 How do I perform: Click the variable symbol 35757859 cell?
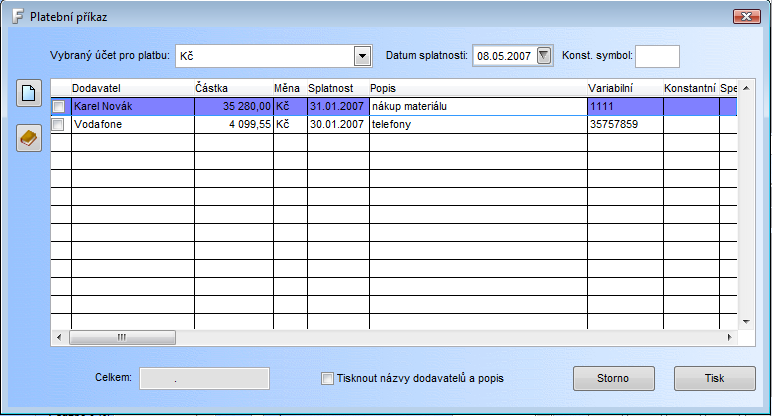coord(625,125)
